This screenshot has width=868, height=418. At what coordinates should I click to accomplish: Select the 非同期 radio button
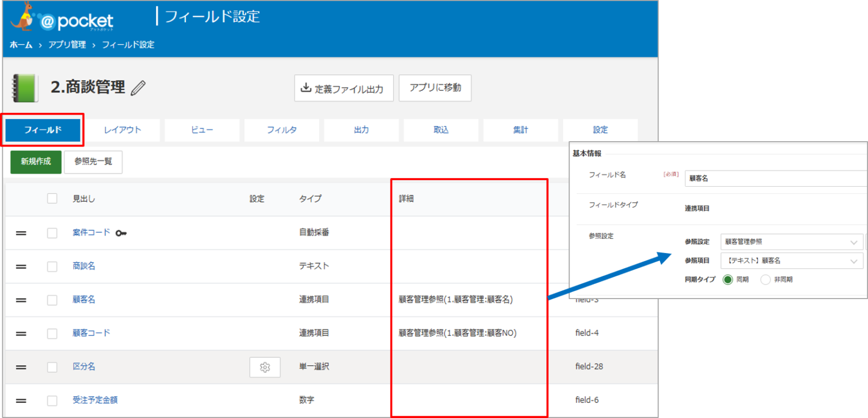765,280
